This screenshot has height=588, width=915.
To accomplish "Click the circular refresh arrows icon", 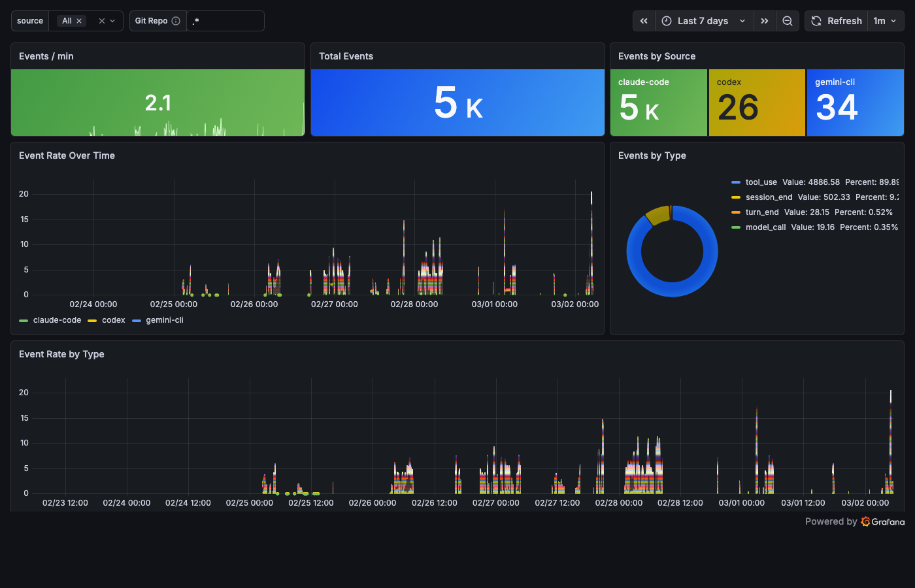I will coord(816,21).
